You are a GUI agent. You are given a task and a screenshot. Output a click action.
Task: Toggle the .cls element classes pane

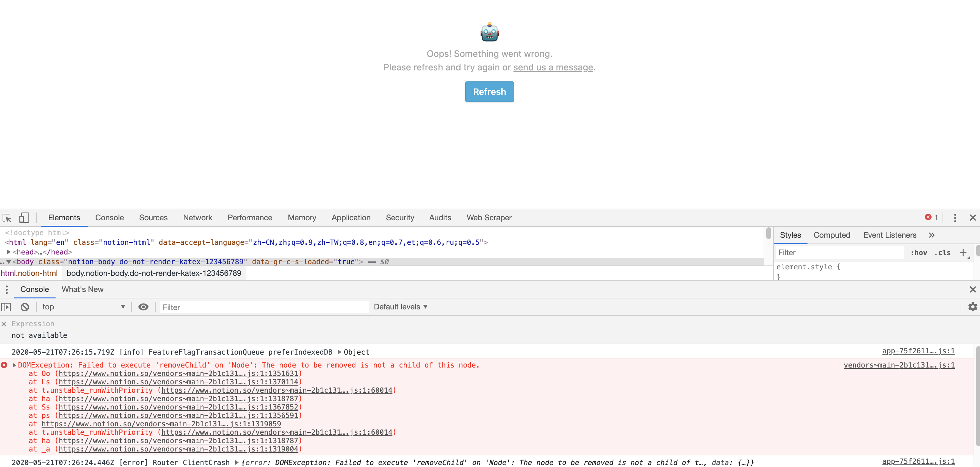(x=943, y=253)
